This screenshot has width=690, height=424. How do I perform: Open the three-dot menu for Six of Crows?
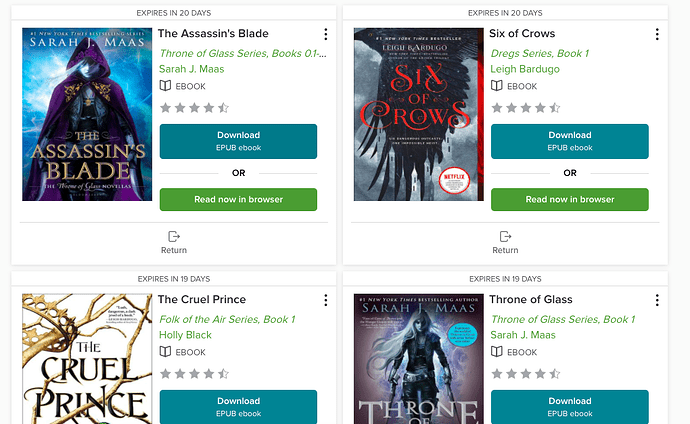(657, 34)
